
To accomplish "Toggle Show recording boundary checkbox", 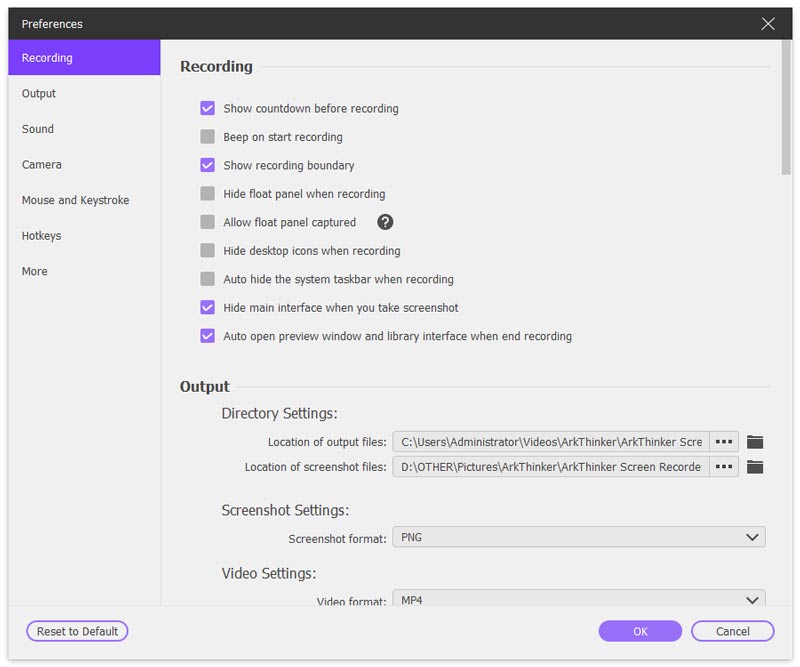I will (207, 165).
